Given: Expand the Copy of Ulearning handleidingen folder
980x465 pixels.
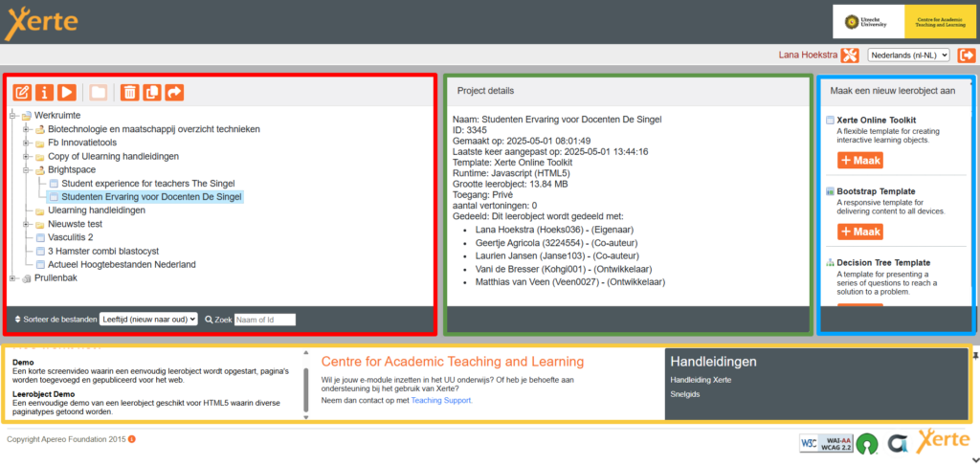Looking at the screenshot, I should [x=26, y=156].
